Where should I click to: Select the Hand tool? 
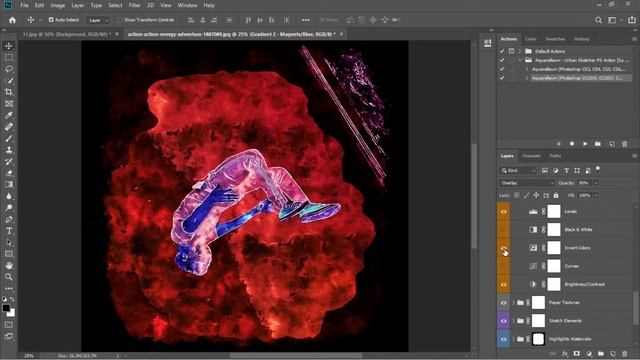coord(9,265)
